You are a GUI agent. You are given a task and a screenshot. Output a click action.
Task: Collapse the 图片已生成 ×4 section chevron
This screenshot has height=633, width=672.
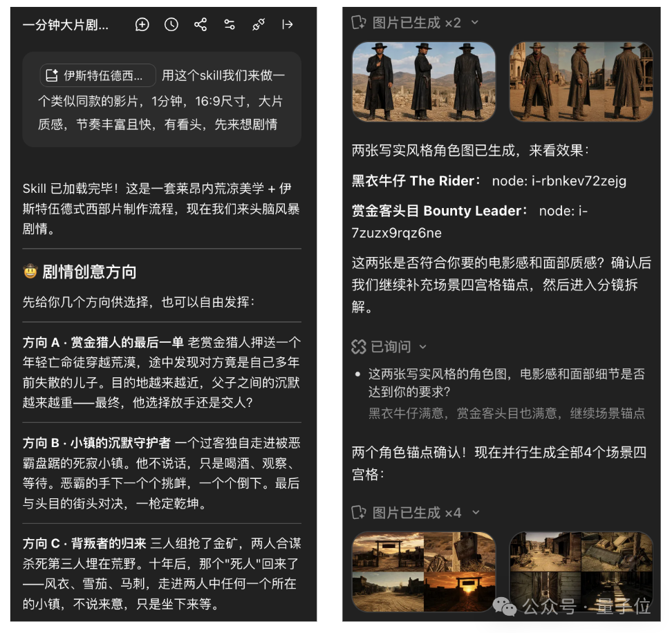[475, 512]
